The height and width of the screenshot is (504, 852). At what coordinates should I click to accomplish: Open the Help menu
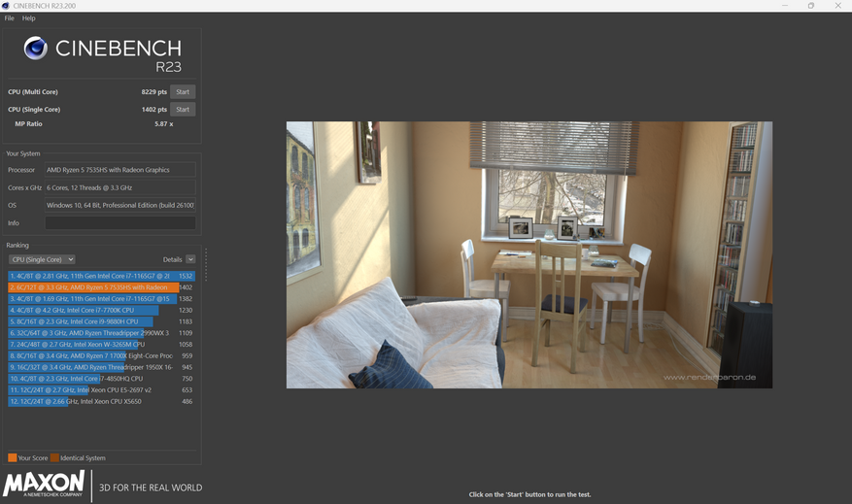[29, 17]
